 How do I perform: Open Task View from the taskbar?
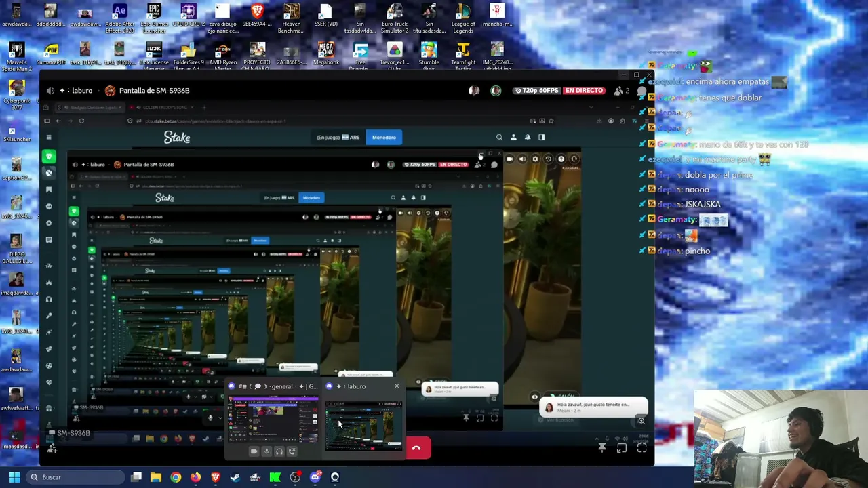click(x=136, y=477)
